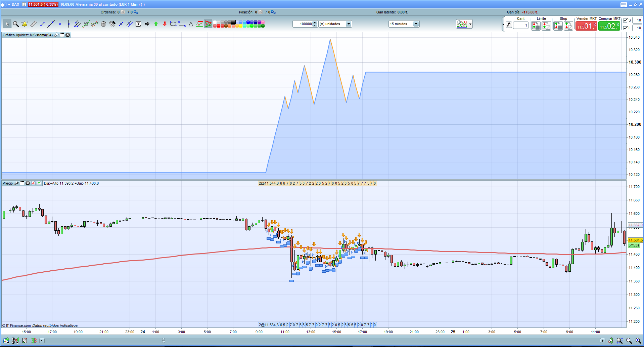Click the close position X next to Posición

[x=261, y=12]
